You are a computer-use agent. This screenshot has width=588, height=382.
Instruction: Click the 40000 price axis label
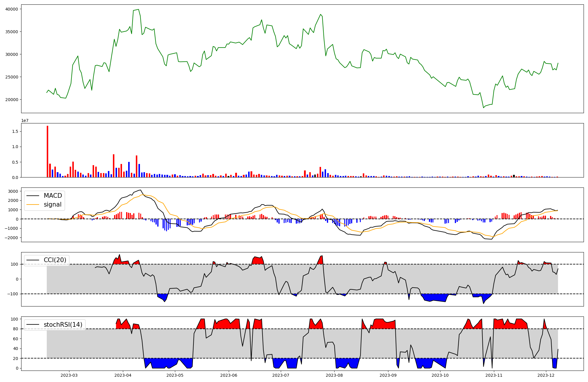pos(12,9)
